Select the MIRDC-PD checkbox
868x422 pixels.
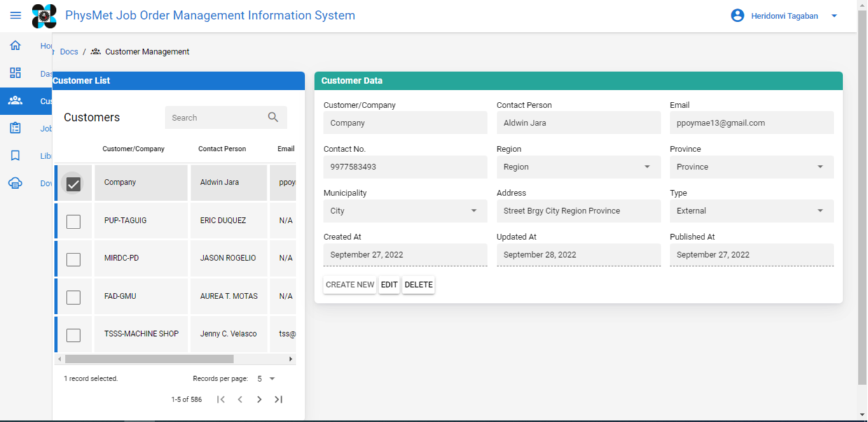[x=73, y=258]
